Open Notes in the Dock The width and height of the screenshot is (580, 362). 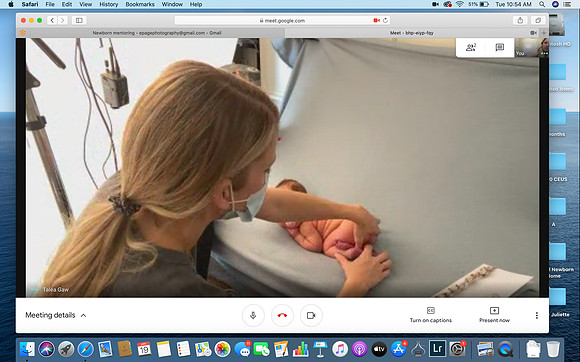pos(163,349)
